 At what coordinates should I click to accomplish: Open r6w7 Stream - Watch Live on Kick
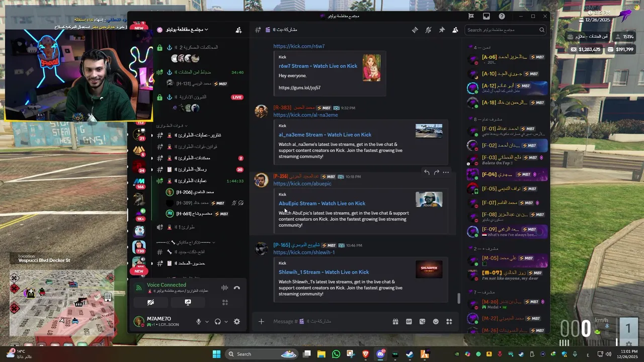click(x=318, y=66)
